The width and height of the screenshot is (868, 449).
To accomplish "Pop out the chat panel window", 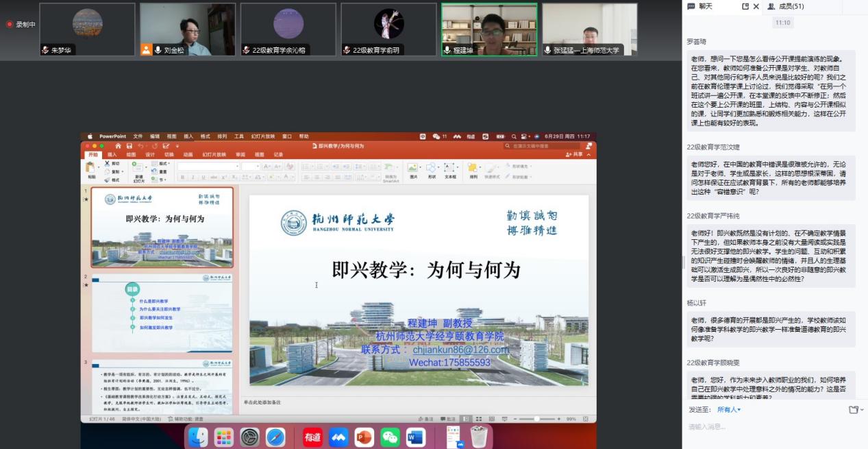I will coord(745,6).
